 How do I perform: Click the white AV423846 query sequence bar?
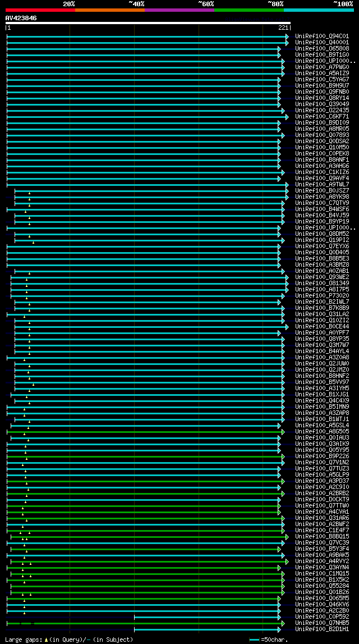pyautogui.click(x=148, y=23)
